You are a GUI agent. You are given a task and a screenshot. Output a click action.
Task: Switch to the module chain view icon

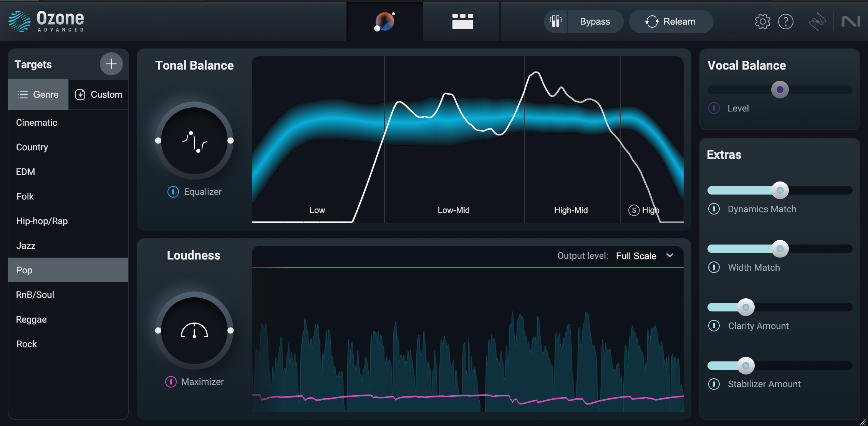click(462, 22)
